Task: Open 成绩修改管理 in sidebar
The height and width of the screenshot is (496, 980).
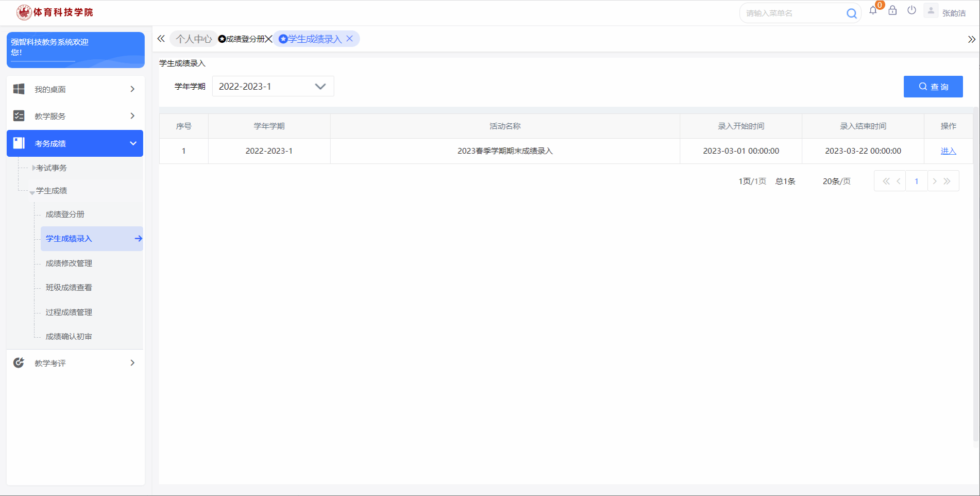Action: pyautogui.click(x=69, y=263)
